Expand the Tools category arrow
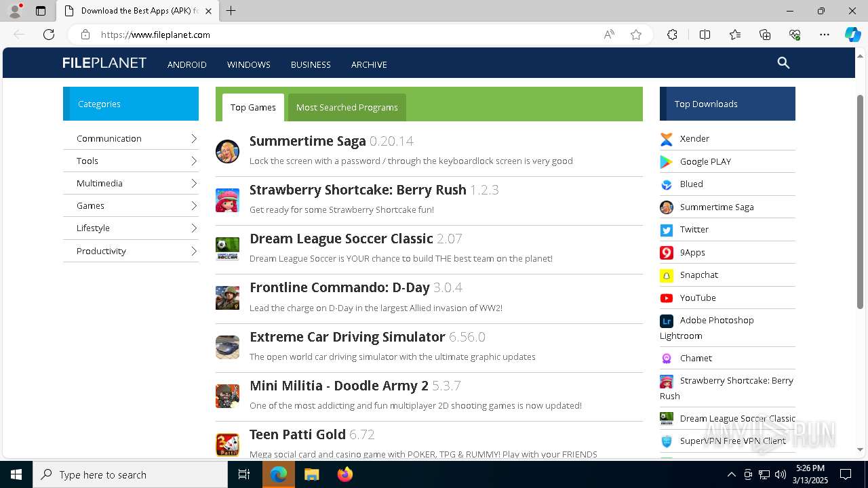The width and height of the screenshot is (868, 488). coord(193,161)
